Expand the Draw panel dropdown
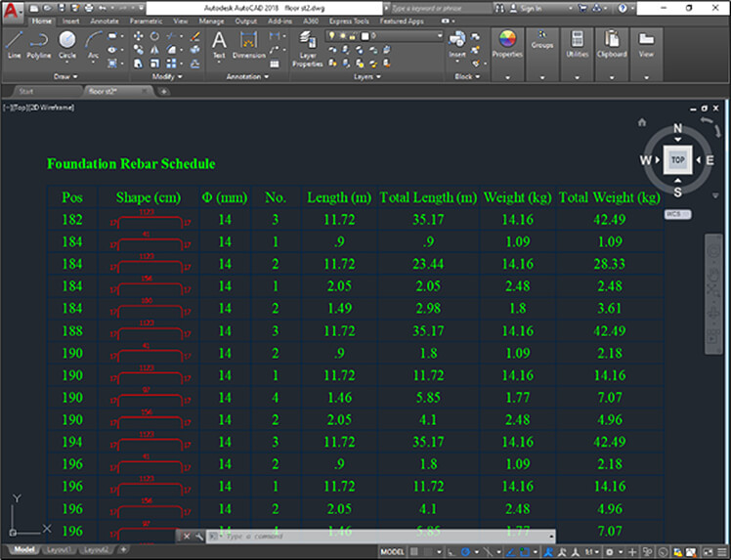731x560 pixels. (66, 76)
